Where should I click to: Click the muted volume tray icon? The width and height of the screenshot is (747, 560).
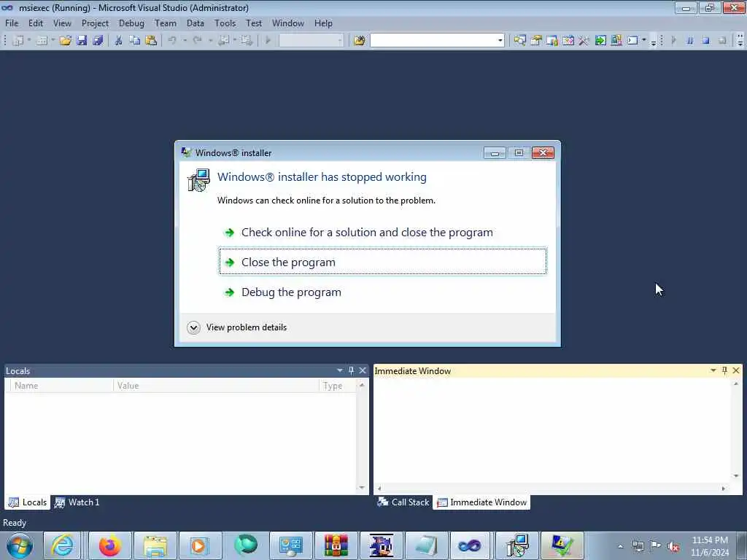[673, 547]
